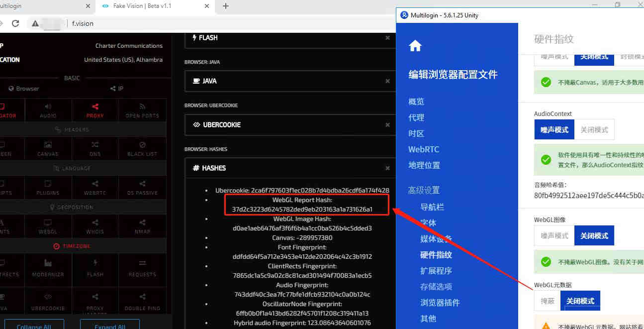Click the WebGL Image Hash value d0ae1aeb...
The width and height of the screenshot is (644, 329).
[302, 228]
